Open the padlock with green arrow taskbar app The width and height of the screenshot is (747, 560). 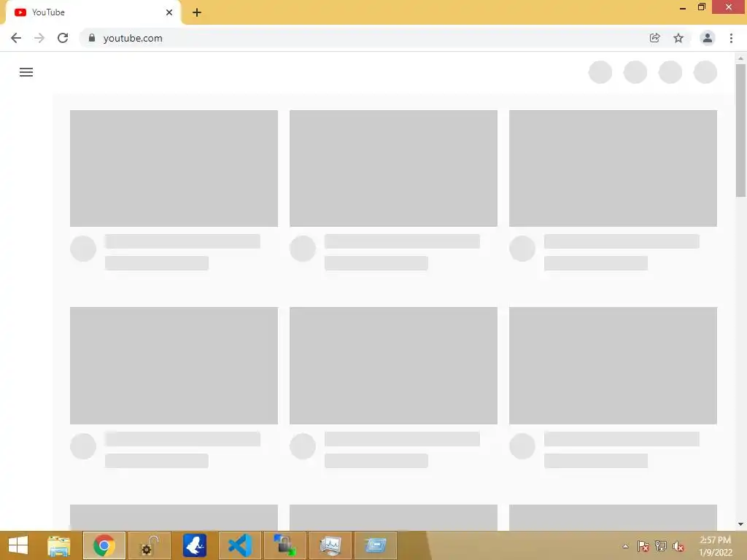point(285,545)
